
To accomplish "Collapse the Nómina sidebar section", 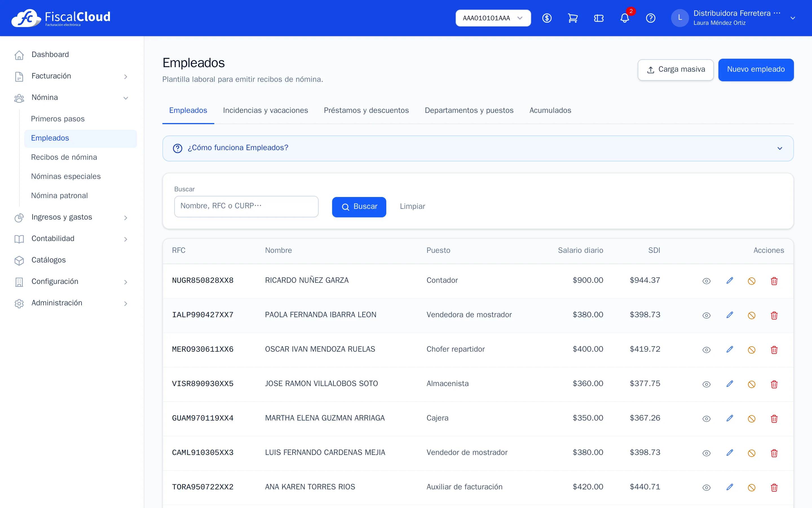I will (71, 98).
